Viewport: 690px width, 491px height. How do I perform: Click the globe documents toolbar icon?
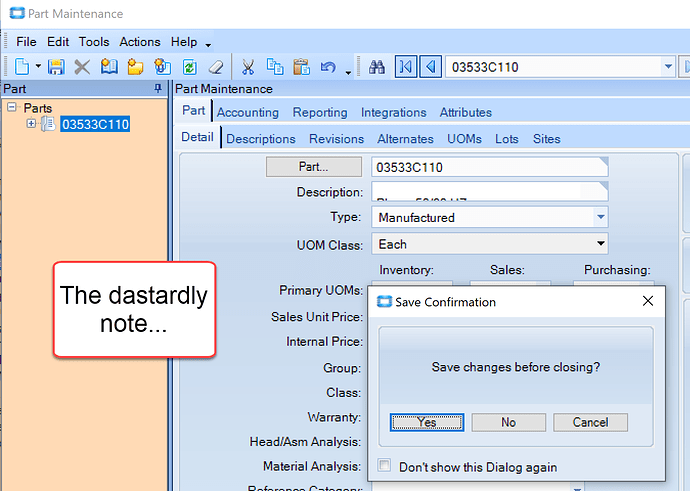[162, 67]
